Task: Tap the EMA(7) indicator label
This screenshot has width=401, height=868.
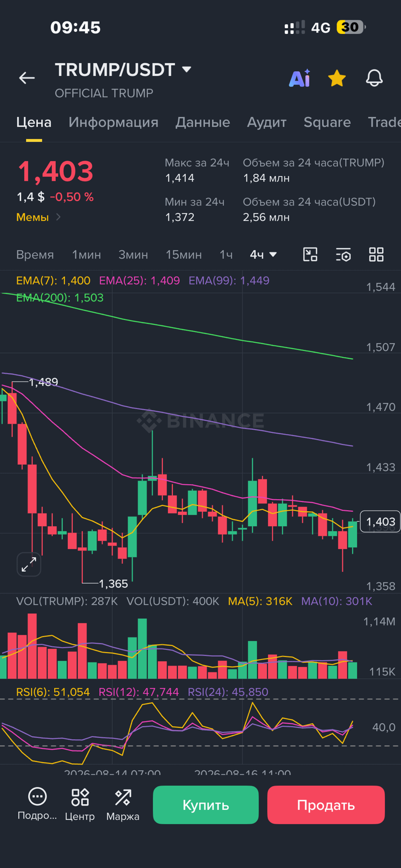Action: 53,281
